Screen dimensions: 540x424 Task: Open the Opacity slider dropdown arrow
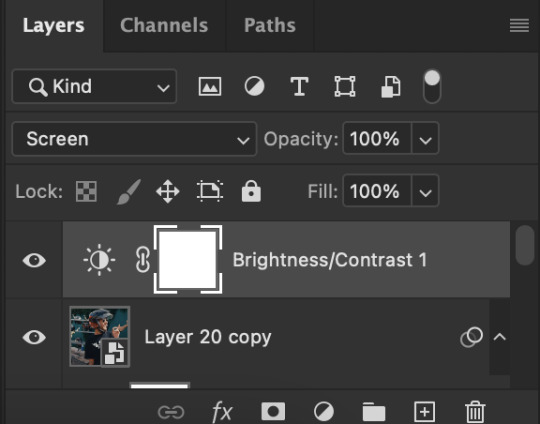425,139
